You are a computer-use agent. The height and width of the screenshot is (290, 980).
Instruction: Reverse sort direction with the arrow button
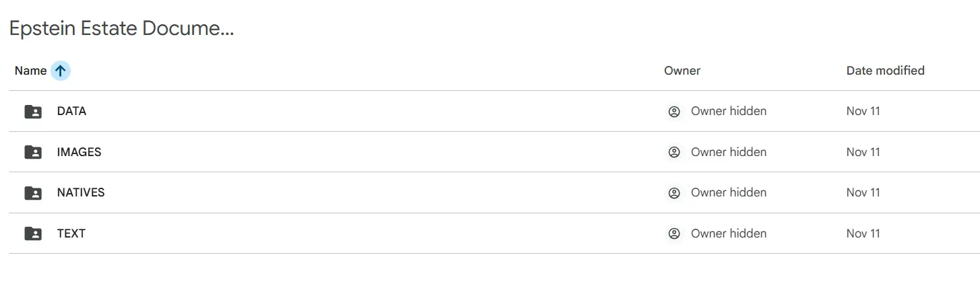tap(61, 71)
